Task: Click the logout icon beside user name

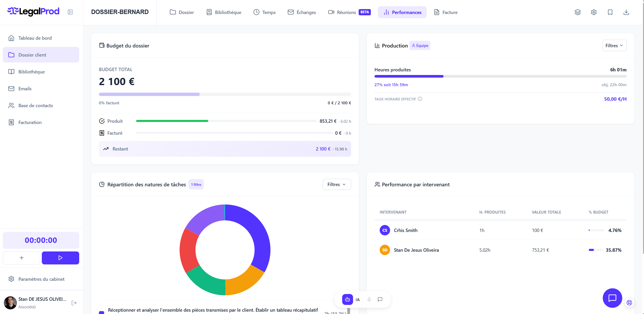Action: coord(74,303)
